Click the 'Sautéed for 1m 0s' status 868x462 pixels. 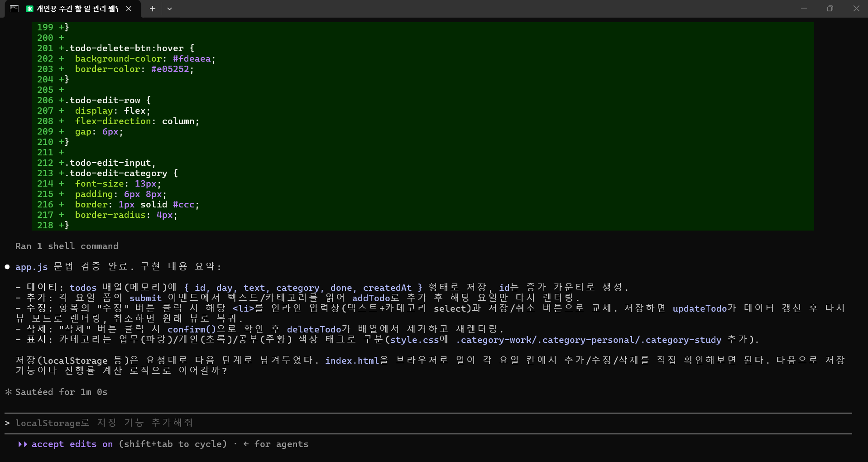tap(62, 392)
